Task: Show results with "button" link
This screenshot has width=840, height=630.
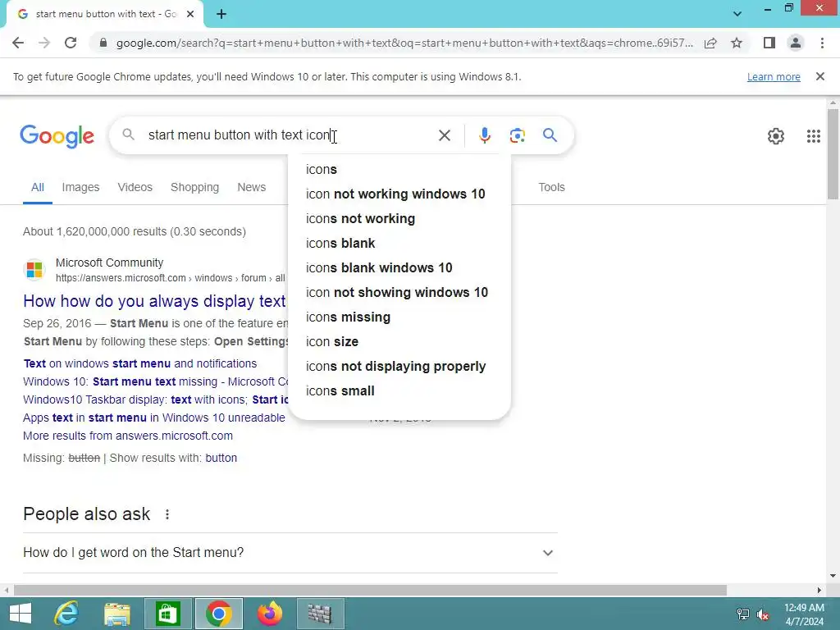Action: tap(221, 458)
